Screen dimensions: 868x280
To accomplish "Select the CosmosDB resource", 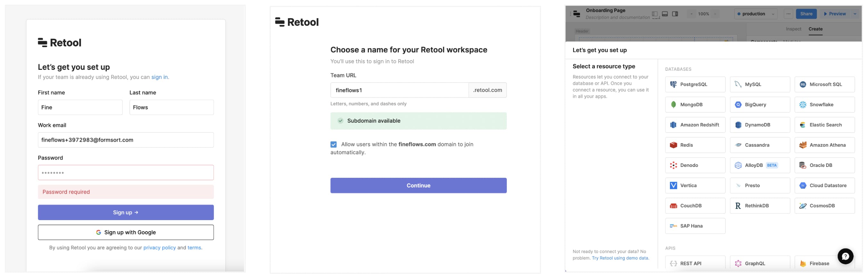I will pyautogui.click(x=824, y=206).
